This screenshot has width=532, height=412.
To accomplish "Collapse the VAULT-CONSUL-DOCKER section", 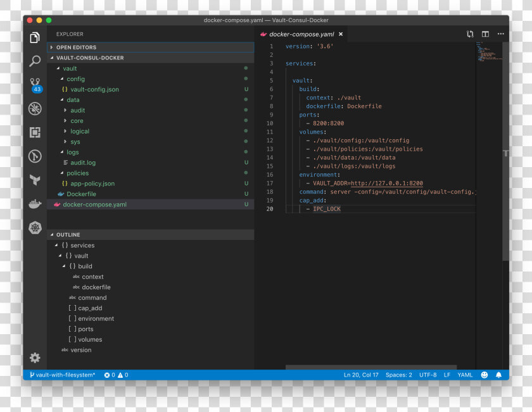I will click(150, 58).
